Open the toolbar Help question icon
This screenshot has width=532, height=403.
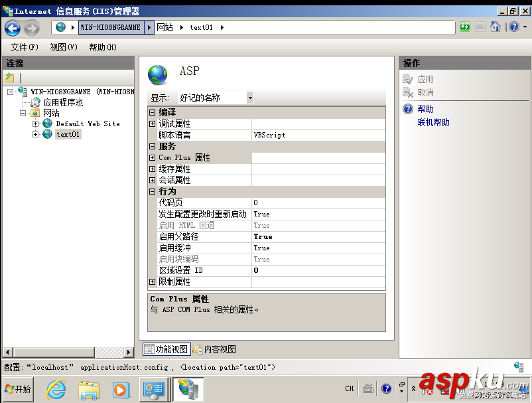(x=514, y=27)
